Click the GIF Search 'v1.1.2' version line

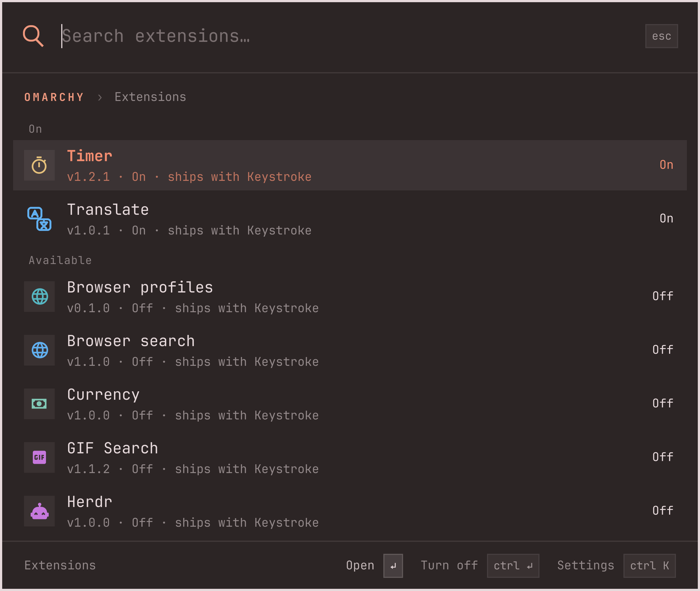coord(193,469)
